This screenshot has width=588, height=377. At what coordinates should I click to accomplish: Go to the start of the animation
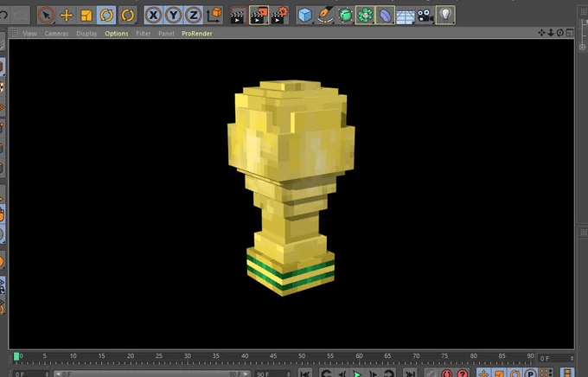tap(305, 374)
